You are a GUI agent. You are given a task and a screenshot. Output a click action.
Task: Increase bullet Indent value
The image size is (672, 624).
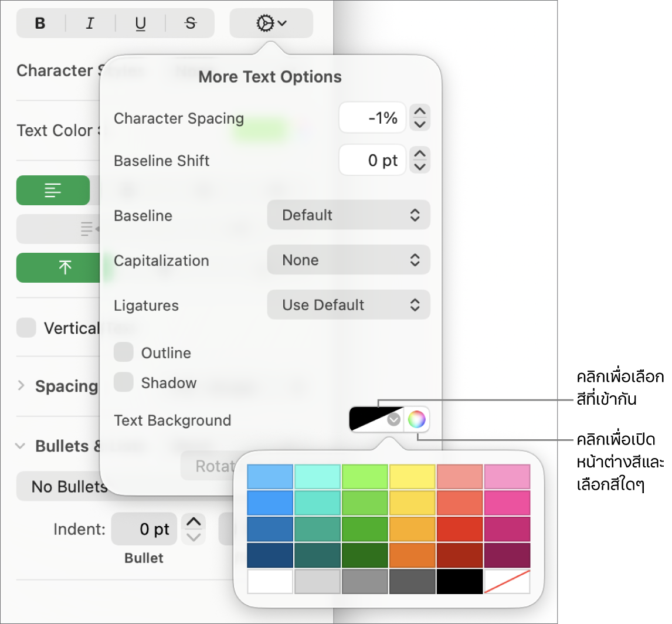point(194,521)
